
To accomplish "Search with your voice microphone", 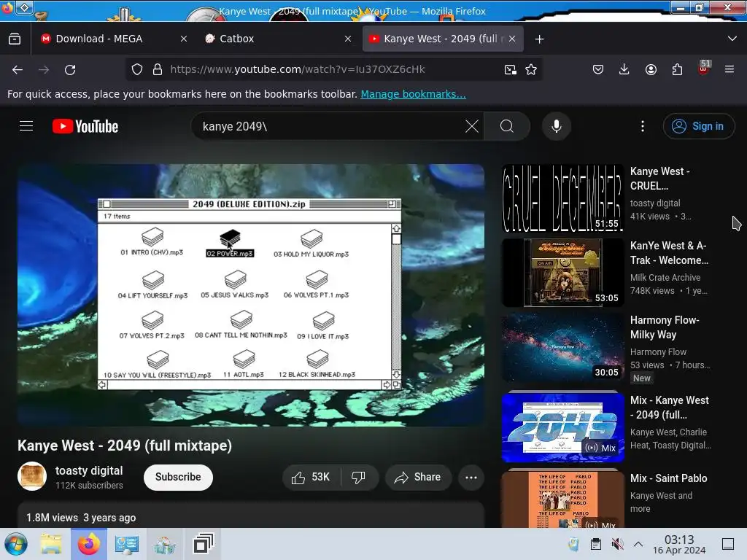I will click(557, 126).
